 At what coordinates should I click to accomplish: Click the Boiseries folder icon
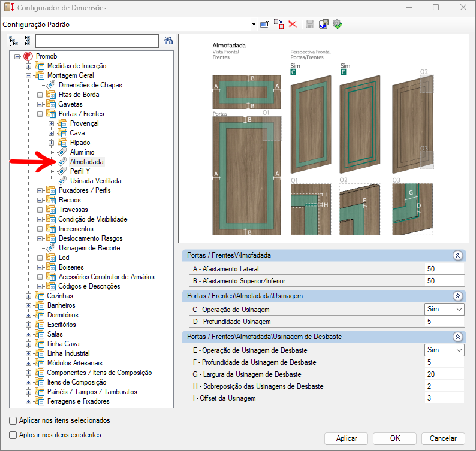(x=51, y=267)
